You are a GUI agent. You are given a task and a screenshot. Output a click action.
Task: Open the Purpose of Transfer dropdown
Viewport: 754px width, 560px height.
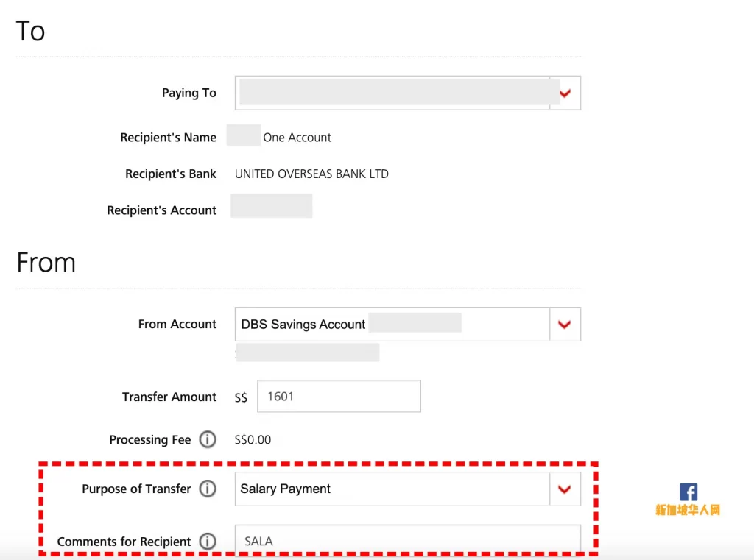pos(407,489)
